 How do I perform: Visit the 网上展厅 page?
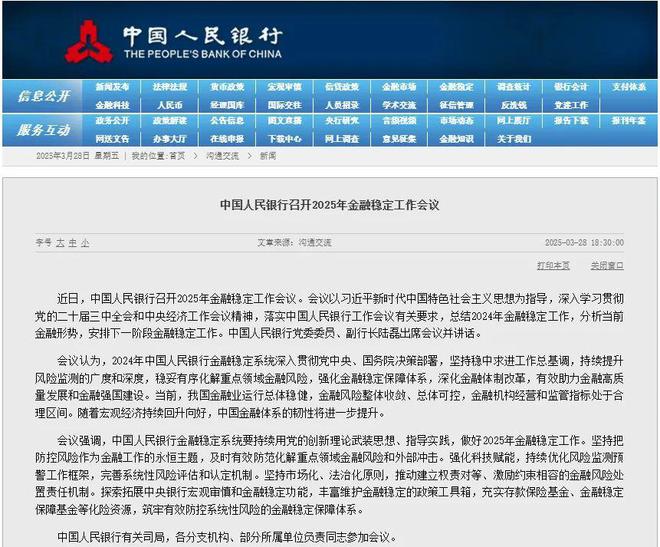pos(514,121)
